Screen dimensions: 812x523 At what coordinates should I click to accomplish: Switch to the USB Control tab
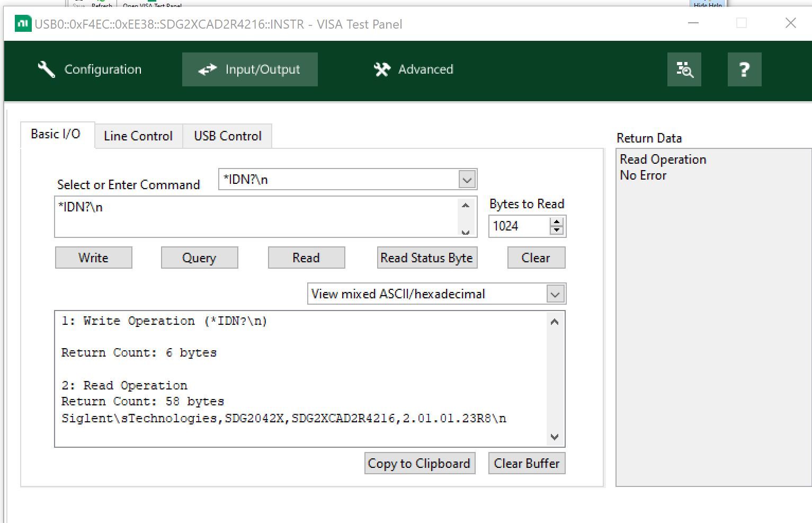[x=227, y=136]
